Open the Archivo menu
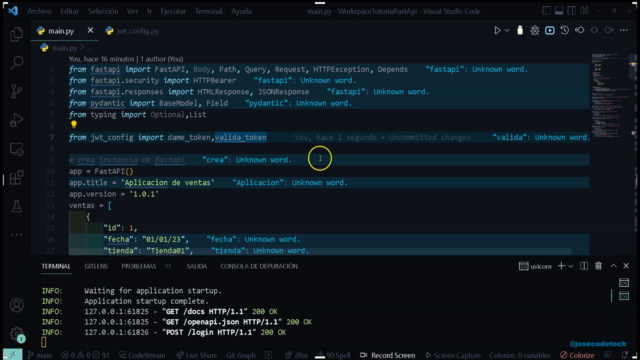 (39, 11)
